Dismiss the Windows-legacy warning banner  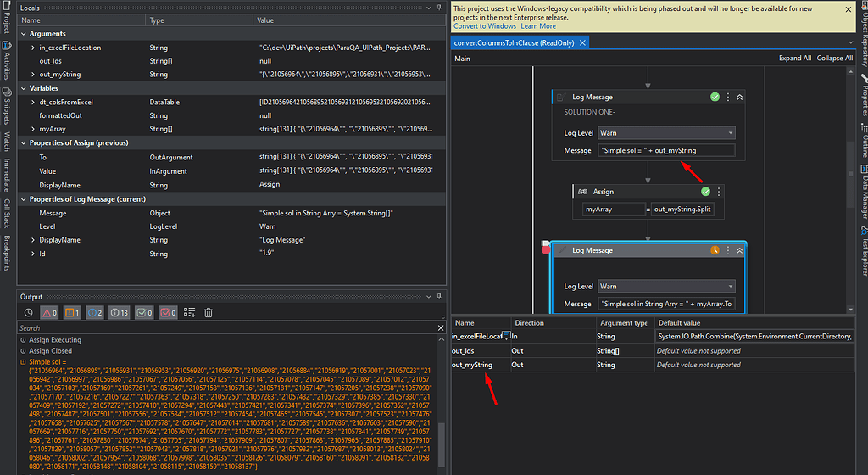click(848, 9)
